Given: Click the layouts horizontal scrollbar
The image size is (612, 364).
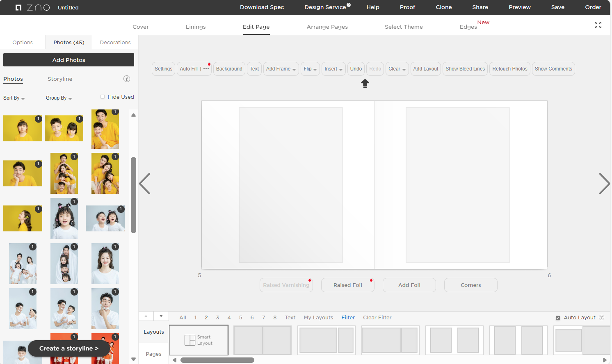Looking at the screenshot, I should pos(217,360).
